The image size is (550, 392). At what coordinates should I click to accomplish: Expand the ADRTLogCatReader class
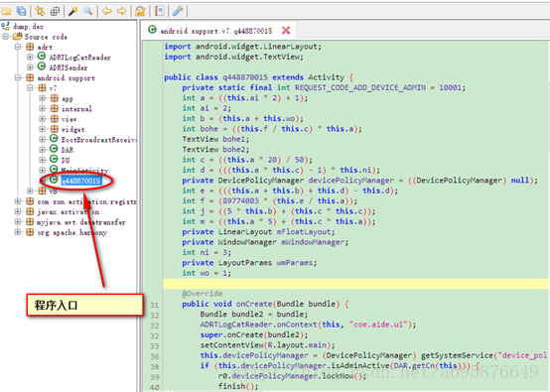[30, 57]
